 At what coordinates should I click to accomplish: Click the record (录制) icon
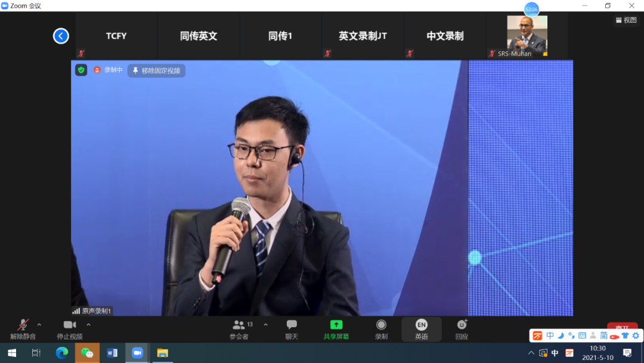coord(381,325)
